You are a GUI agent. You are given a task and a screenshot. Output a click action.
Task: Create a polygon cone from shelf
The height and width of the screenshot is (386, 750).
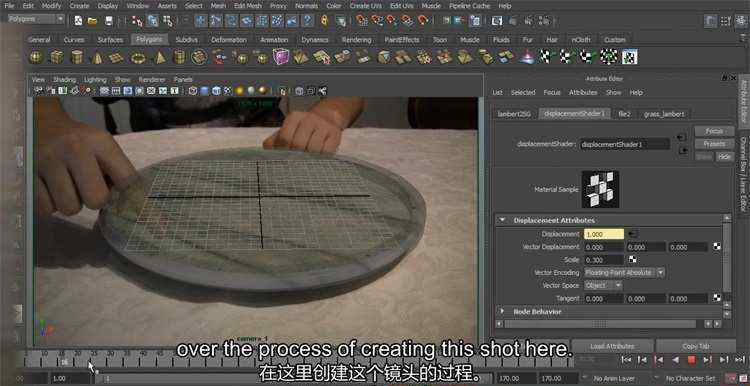click(97, 57)
